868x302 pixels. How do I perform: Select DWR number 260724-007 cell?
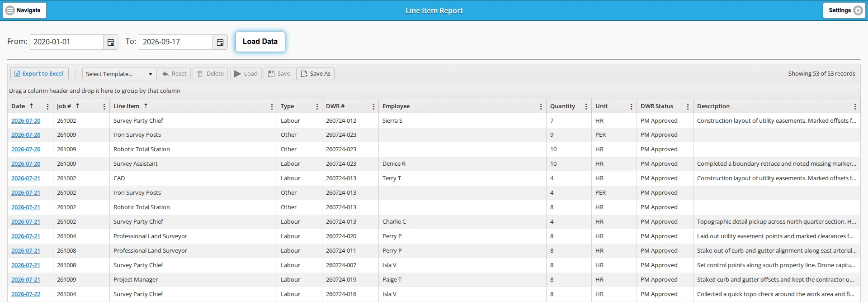350,265
